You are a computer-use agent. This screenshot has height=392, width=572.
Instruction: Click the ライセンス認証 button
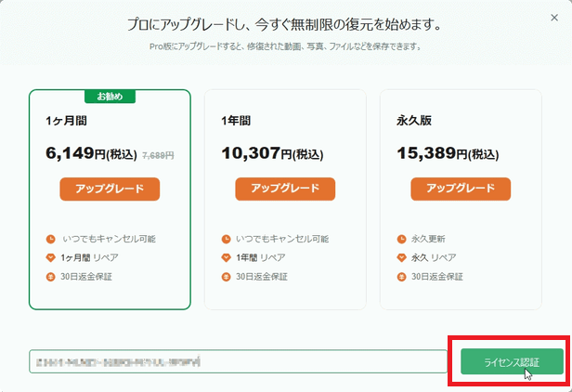pos(511,361)
